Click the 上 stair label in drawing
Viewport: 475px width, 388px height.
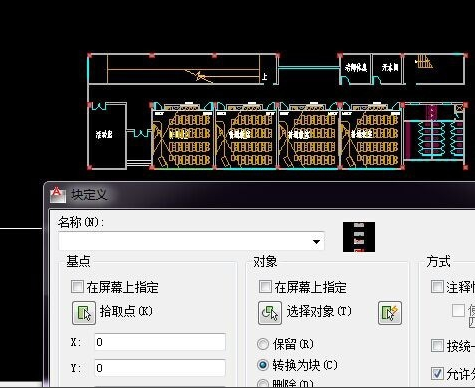point(264,77)
